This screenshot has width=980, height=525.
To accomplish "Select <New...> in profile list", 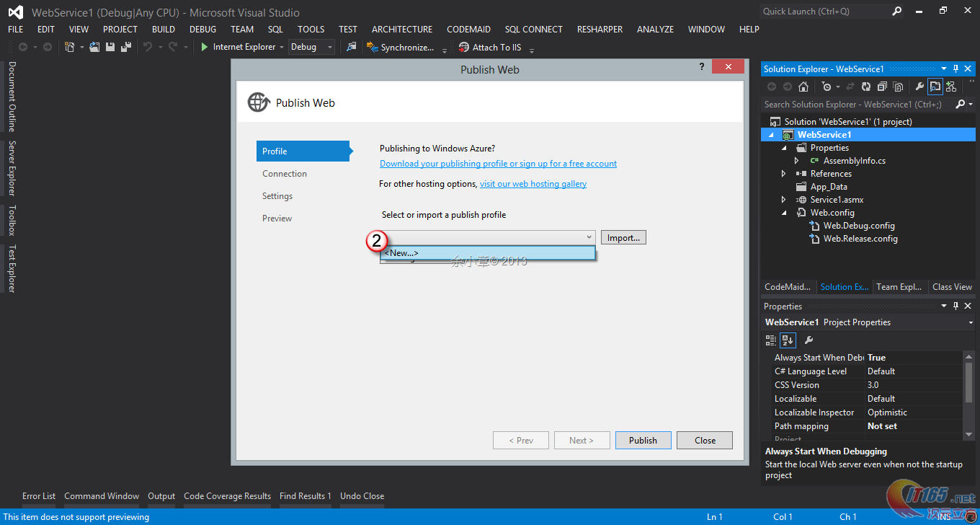I will point(488,253).
